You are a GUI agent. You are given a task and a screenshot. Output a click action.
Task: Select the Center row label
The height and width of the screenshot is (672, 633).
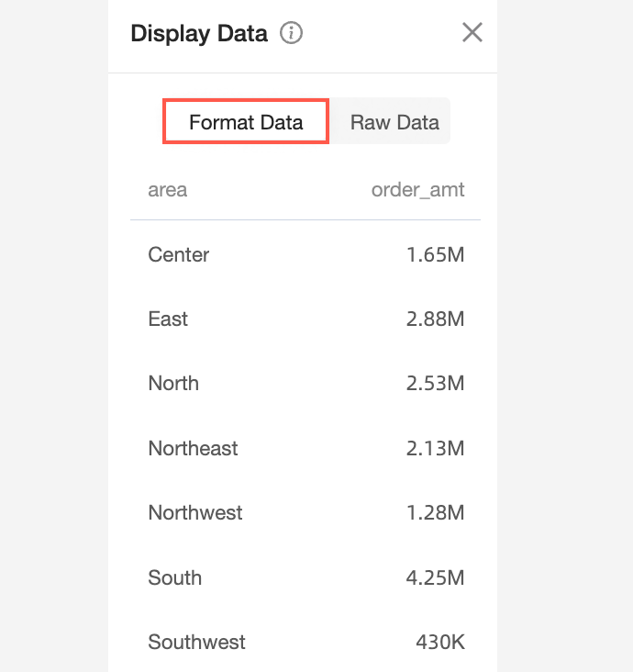coord(179,254)
